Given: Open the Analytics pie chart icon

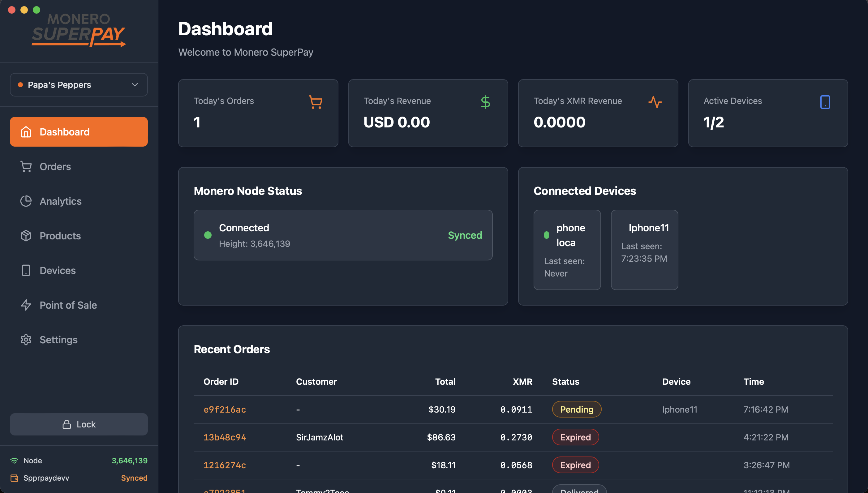Looking at the screenshot, I should (26, 201).
